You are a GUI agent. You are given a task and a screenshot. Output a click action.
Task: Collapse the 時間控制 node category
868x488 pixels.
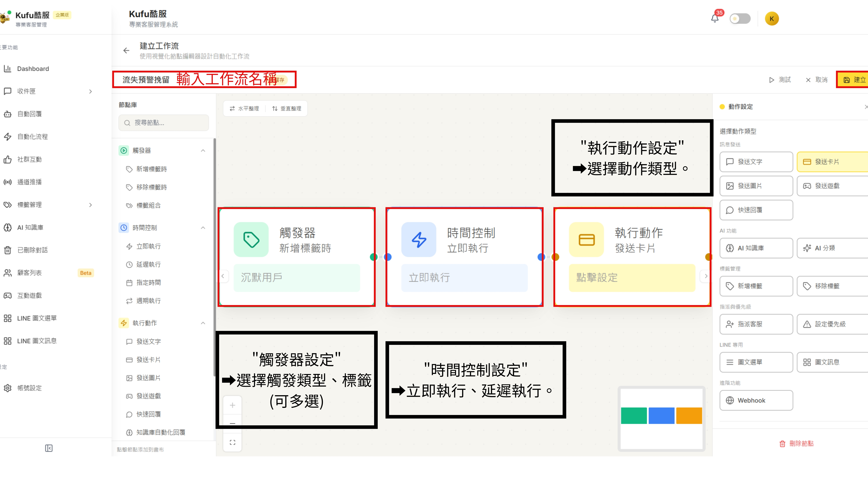tap(203, 228)
